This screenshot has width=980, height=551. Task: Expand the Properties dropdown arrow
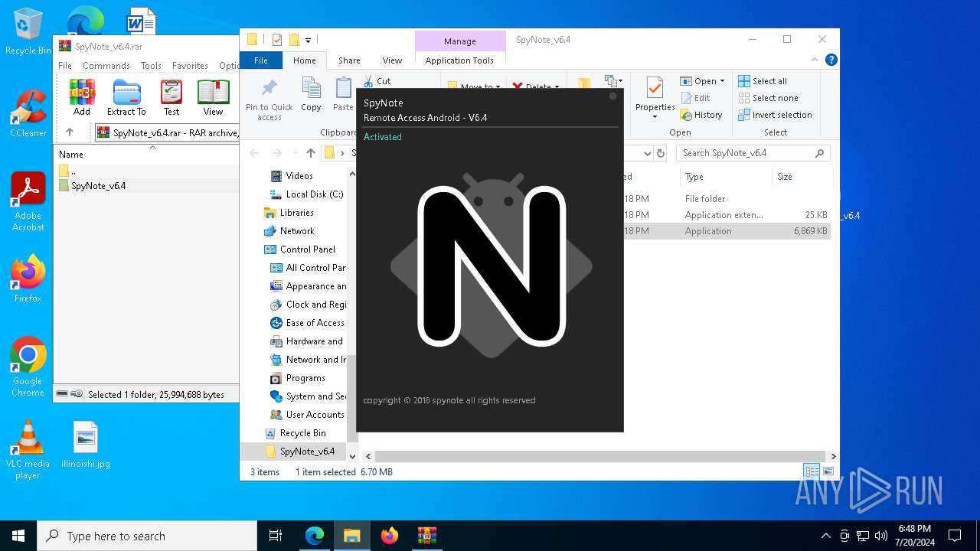pos(655,117)
